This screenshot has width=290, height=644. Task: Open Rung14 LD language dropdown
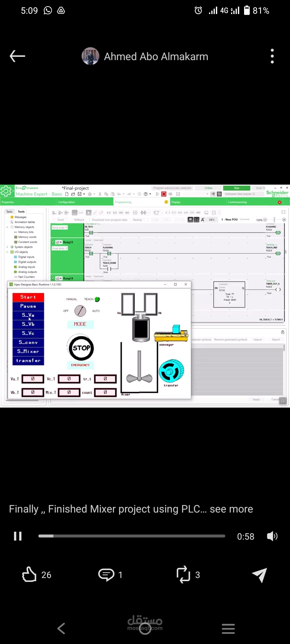[59, 279]
